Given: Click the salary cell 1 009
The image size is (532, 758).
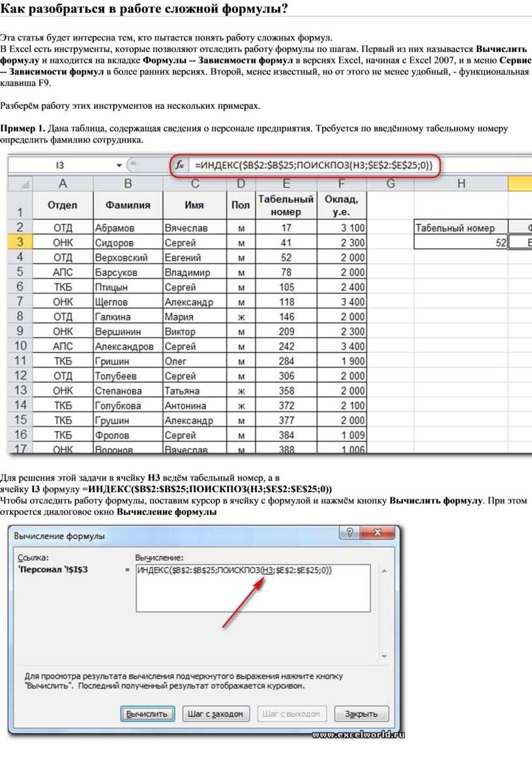Looking at the screenshot, I should [342, 435].
